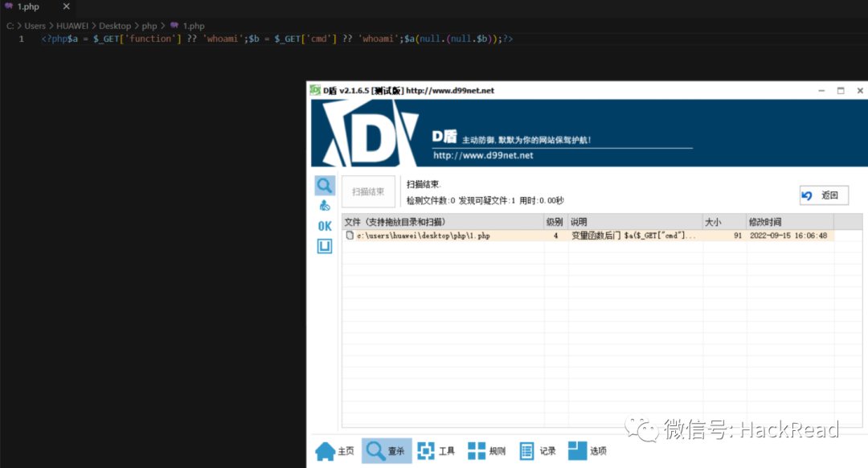
Task: Click the D盾 title bar app icon
Action: point(315,90)
